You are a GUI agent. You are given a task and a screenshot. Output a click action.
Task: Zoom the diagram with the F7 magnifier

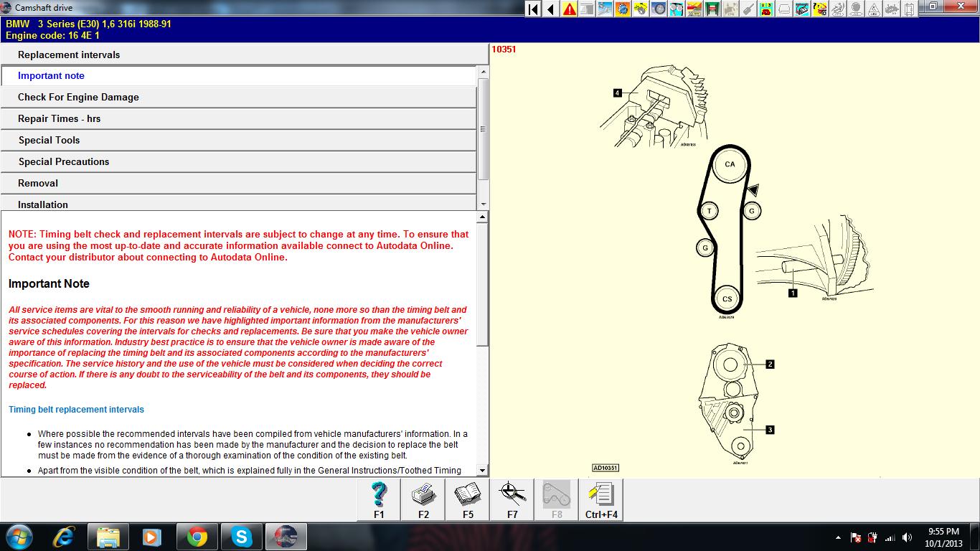[x=512, y=499]
